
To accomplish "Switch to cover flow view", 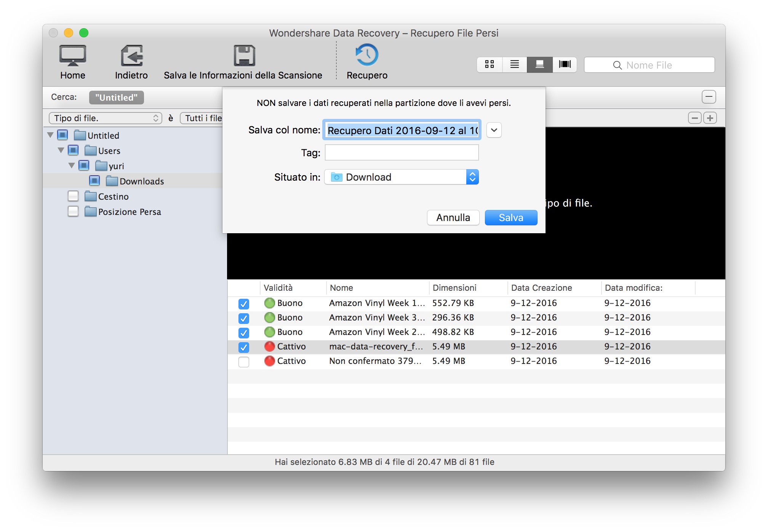I will 565,64.
